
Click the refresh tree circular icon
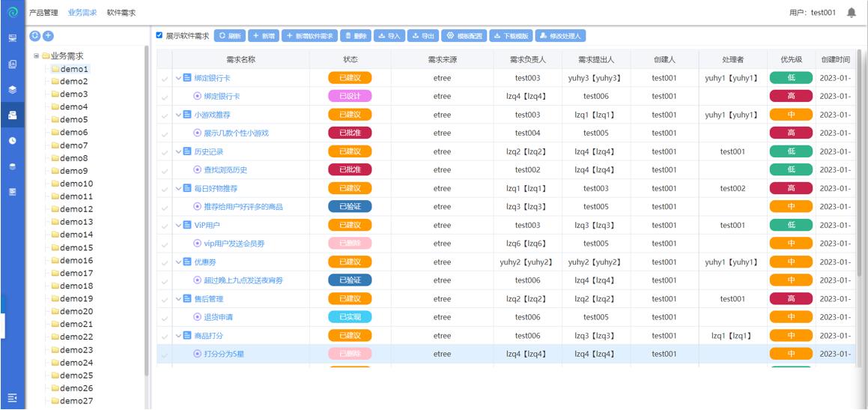(x=34, y=36)
